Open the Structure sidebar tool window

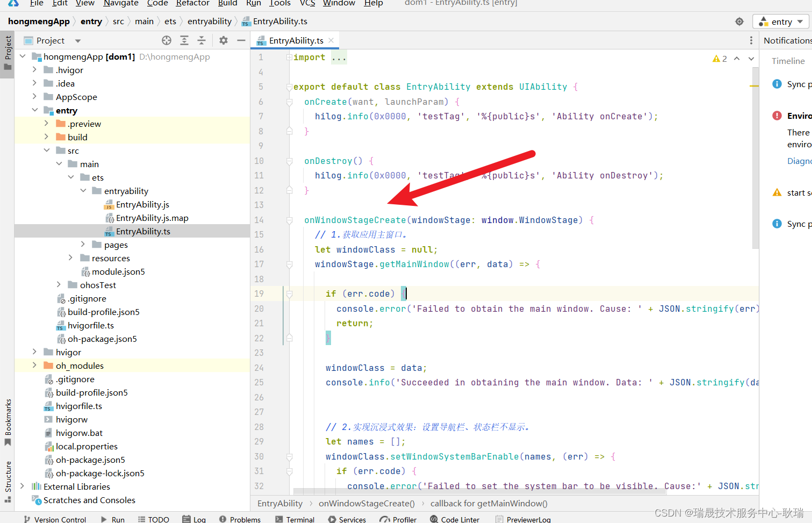coord(8,482)
